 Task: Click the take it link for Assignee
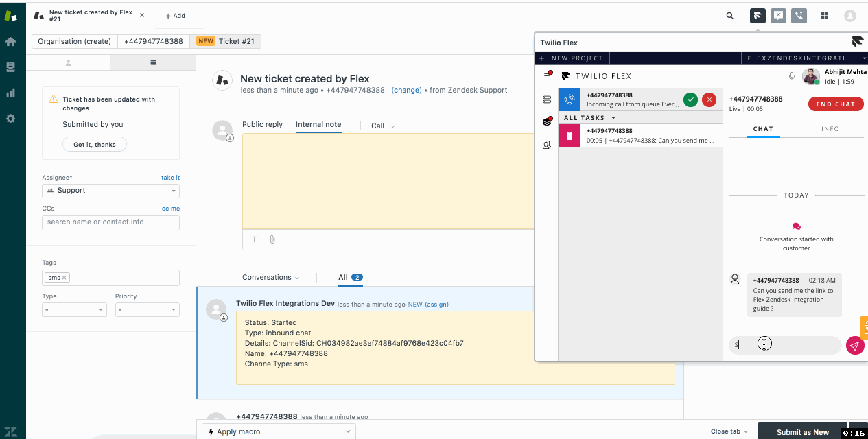coord(170,178)
